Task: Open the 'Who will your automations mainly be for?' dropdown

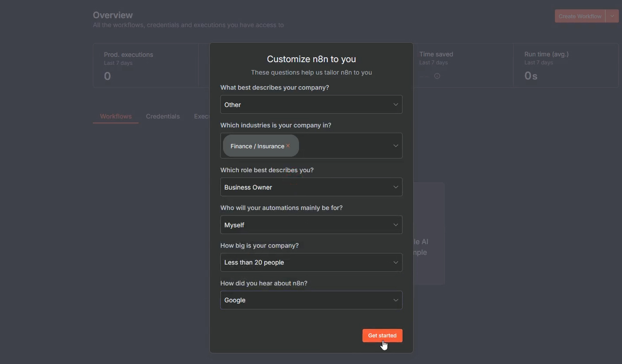Action: (311, 225)
